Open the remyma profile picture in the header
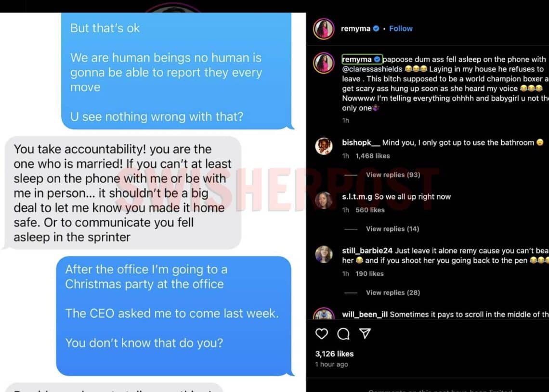The width and height of the screenshot is (549, 392). pos(324,29)
